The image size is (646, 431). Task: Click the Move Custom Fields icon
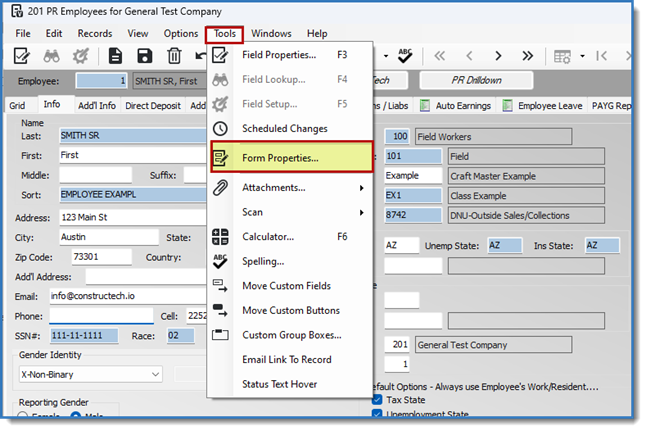tap(220, 286)
